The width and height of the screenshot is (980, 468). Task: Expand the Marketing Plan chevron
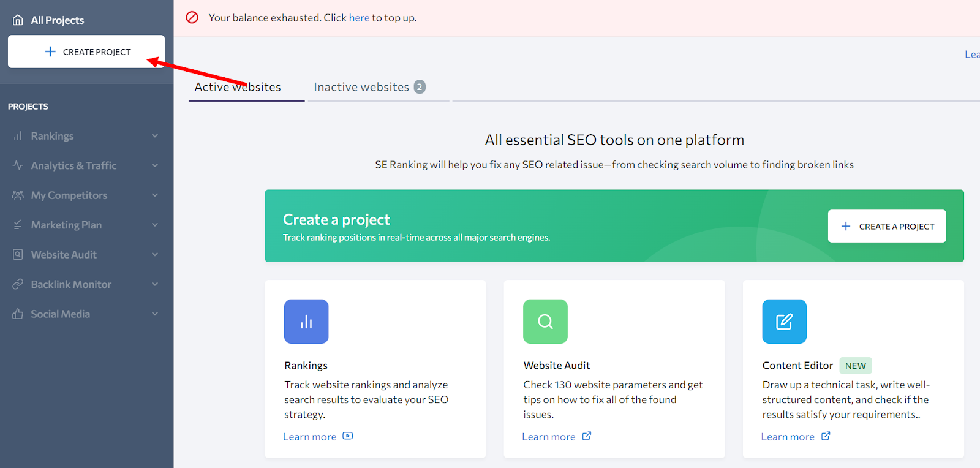(155, 225)
